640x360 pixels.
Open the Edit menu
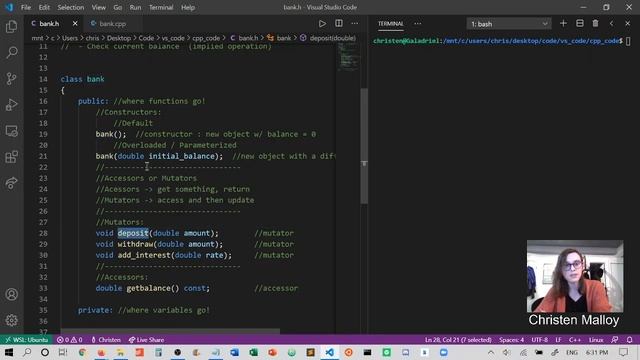(44, 7)
